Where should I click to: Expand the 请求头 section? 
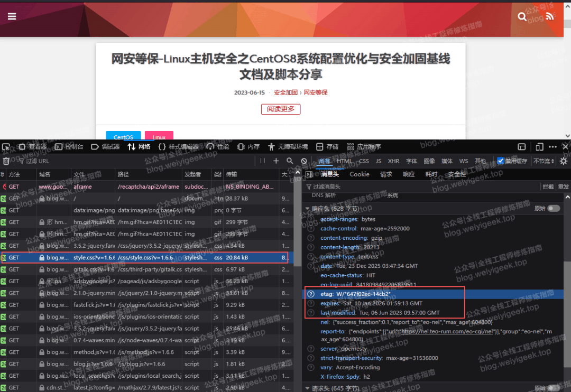[308, 388]
